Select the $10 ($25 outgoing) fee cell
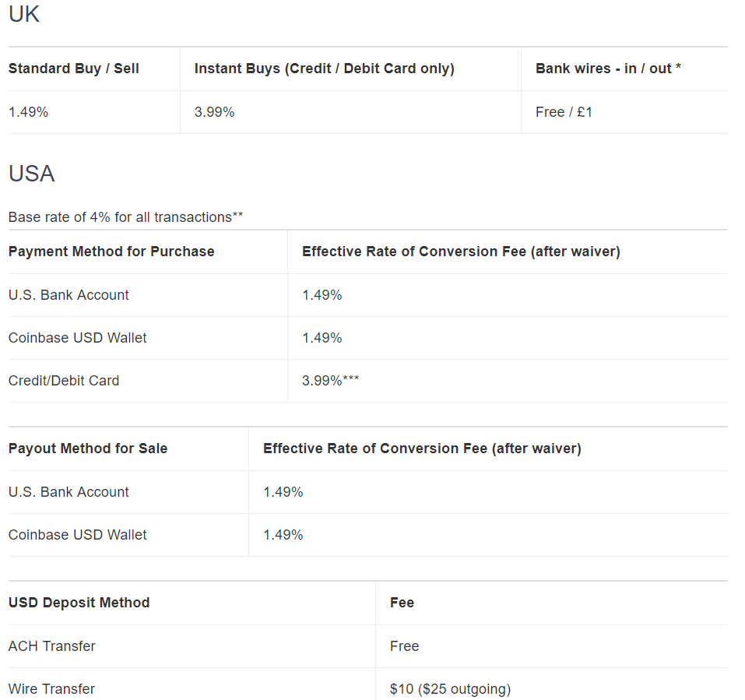Image resolution: width=745 pixels, height=700 pixels. [450, 689]
